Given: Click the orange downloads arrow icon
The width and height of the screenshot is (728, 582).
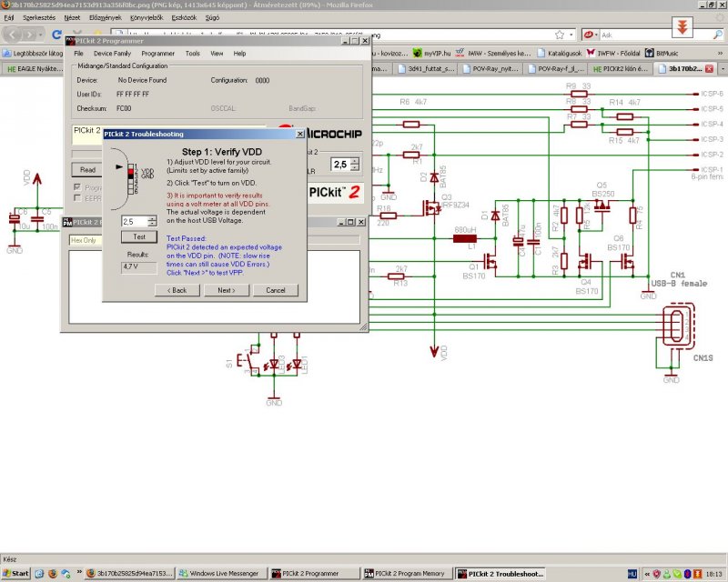Looking at the screenshot, I should (682, 27).
